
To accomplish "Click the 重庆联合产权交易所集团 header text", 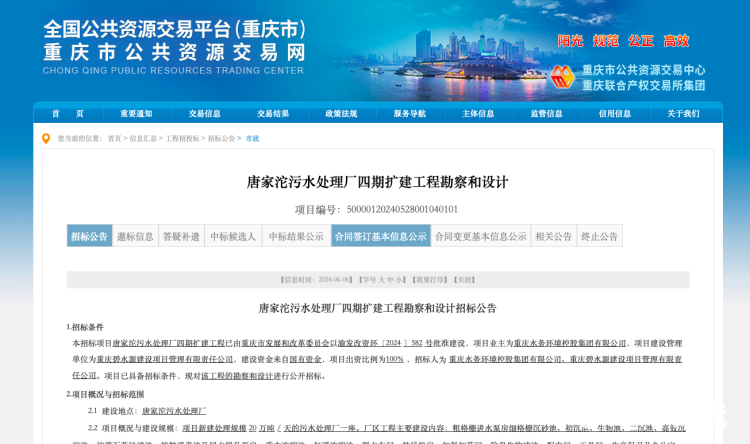I will pyautogui.click(x=643, y=86).
